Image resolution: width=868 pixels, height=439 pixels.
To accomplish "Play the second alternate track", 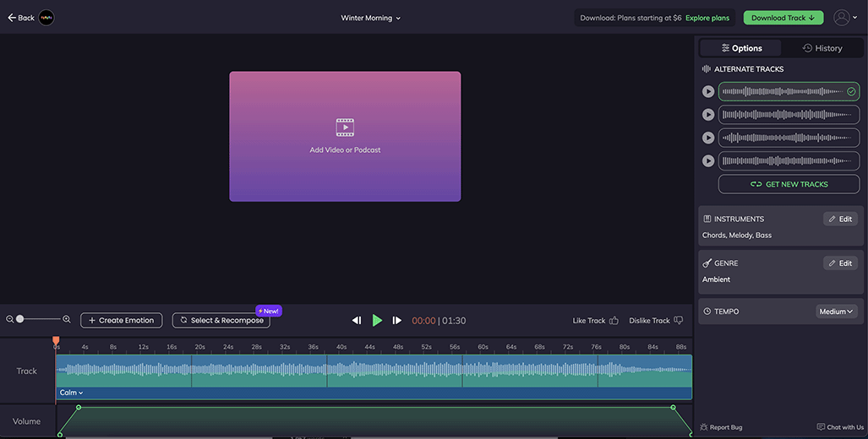I will (x=708, y=115).
